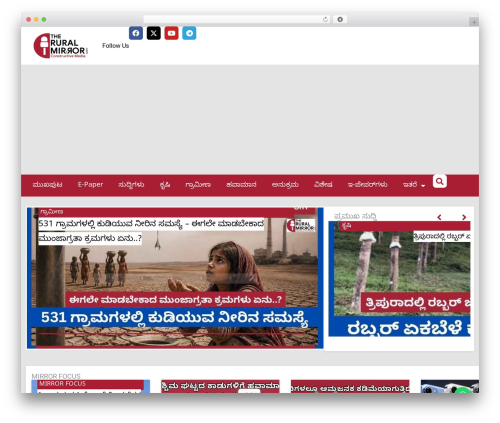Click ಗ್ರಾಮೀಣ category tag on featured story
The width and height of the screenshot is (500, 423).
click(51, 212)
